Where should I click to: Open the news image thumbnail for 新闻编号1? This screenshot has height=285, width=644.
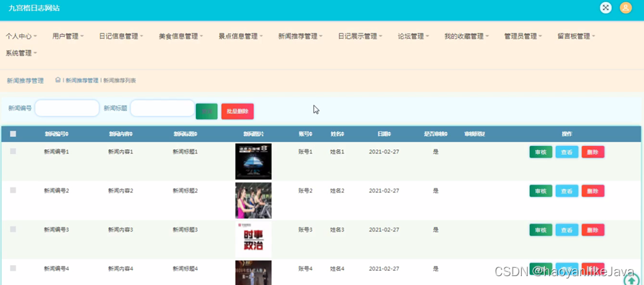[x=253, y=161]
